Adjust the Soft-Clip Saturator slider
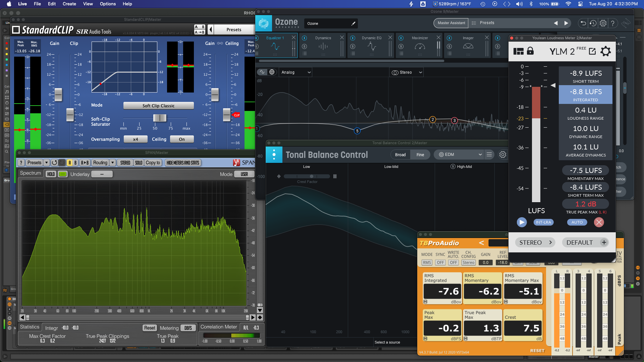The width and height of the screenshot is (644, 362). (160, 118)
